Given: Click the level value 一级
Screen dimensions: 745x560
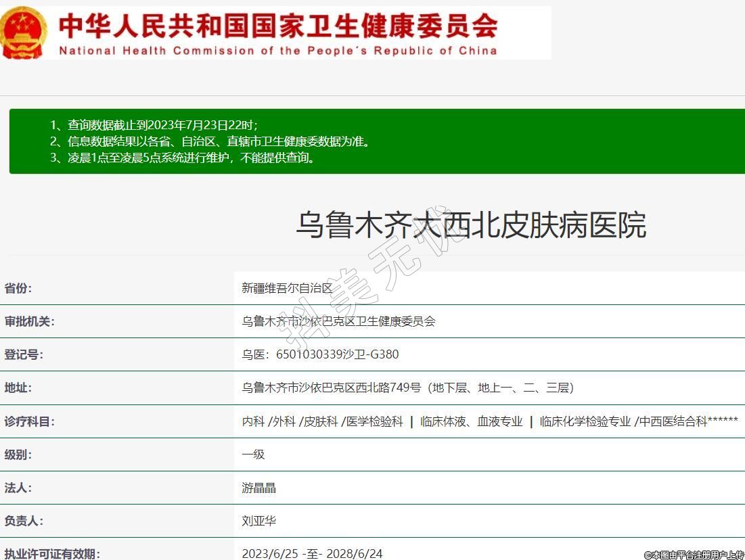Looking at the screenshot, I should tap(253, 454).
